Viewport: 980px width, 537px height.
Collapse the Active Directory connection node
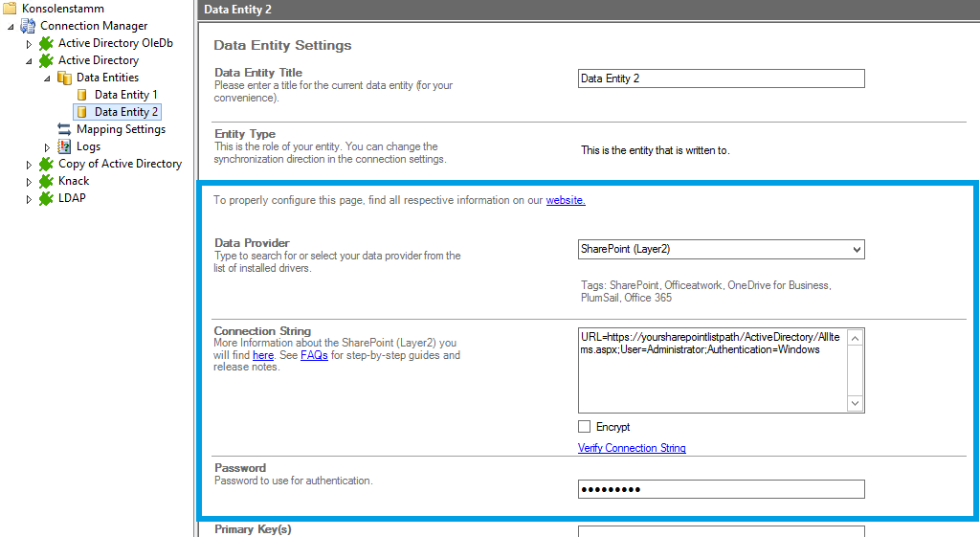[29, 60]
